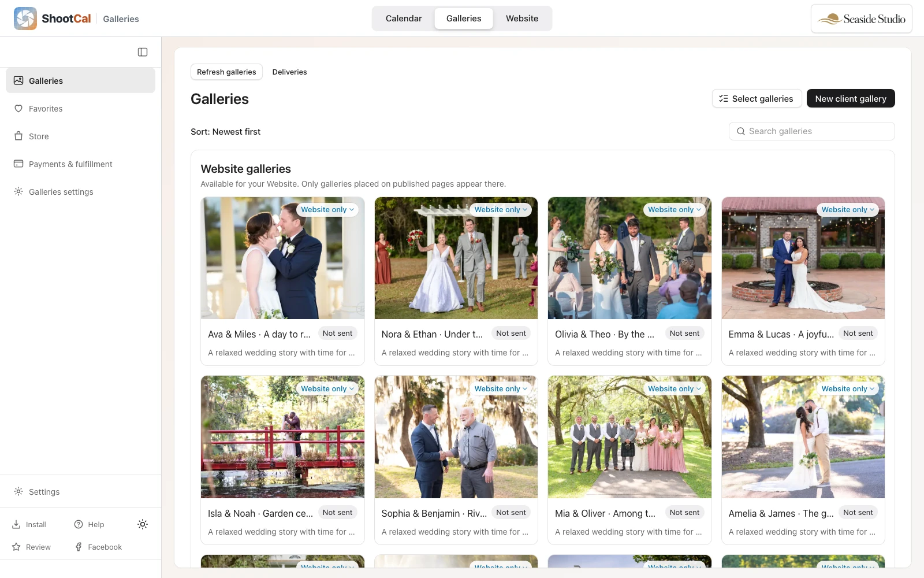The image size is (924, 578).
Task: Click the Select galleries button
Action: 757,98
